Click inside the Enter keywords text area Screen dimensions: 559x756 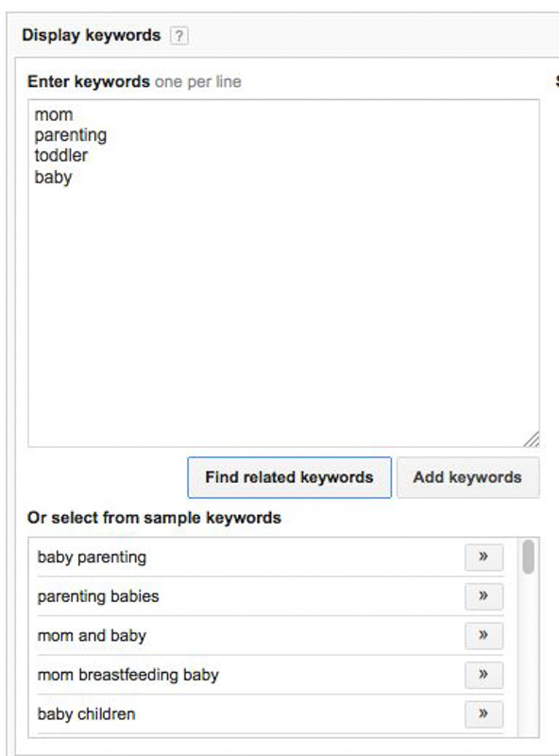(x=283, y=273)
